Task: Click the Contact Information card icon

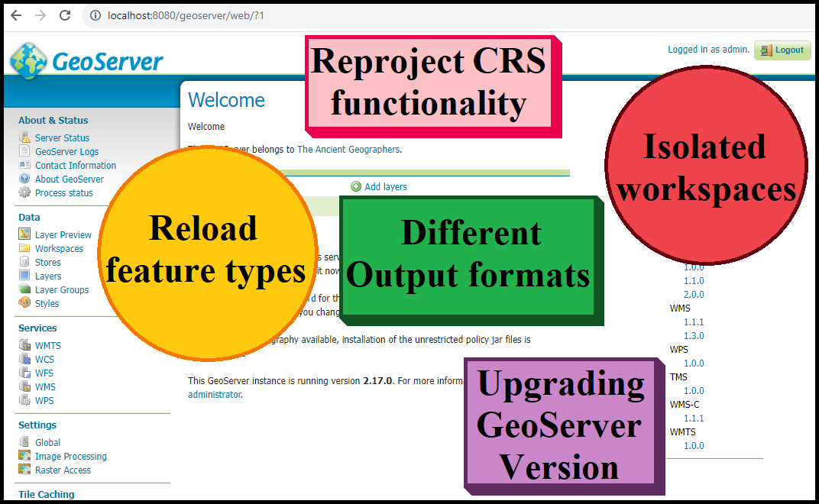Action: pos(24,164)
